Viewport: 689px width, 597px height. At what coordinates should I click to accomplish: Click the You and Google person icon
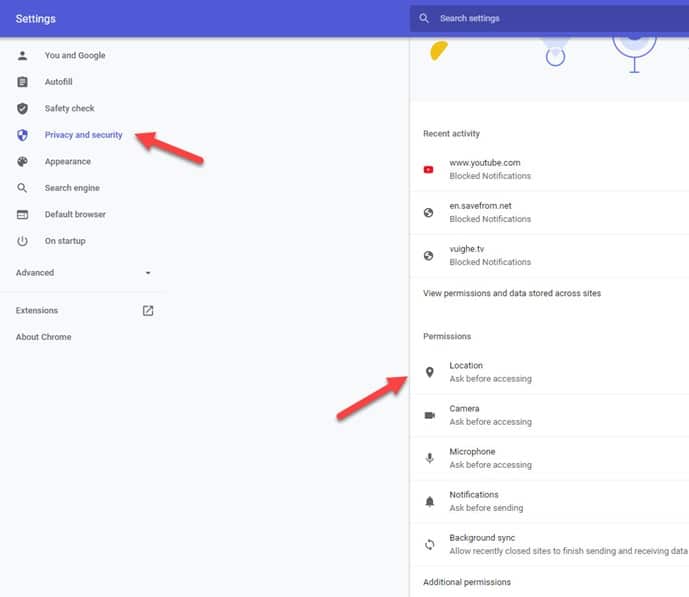[x=22, y=55]
